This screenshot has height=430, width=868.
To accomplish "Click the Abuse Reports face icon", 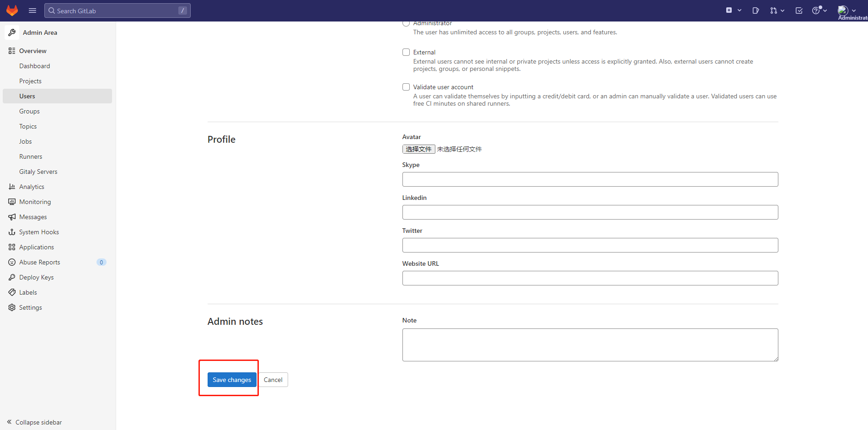I will [x=12, y=262].
